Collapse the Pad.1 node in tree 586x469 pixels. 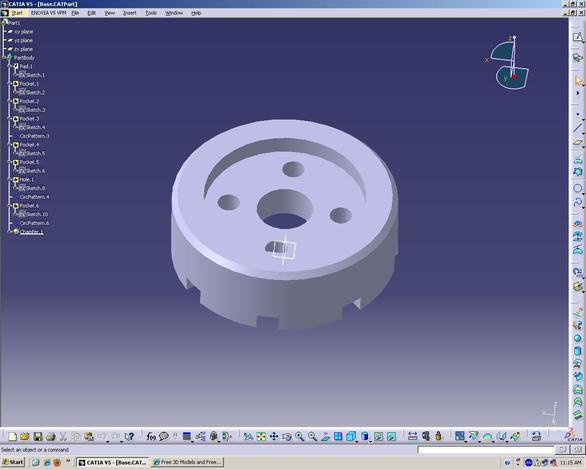[10, 66]
